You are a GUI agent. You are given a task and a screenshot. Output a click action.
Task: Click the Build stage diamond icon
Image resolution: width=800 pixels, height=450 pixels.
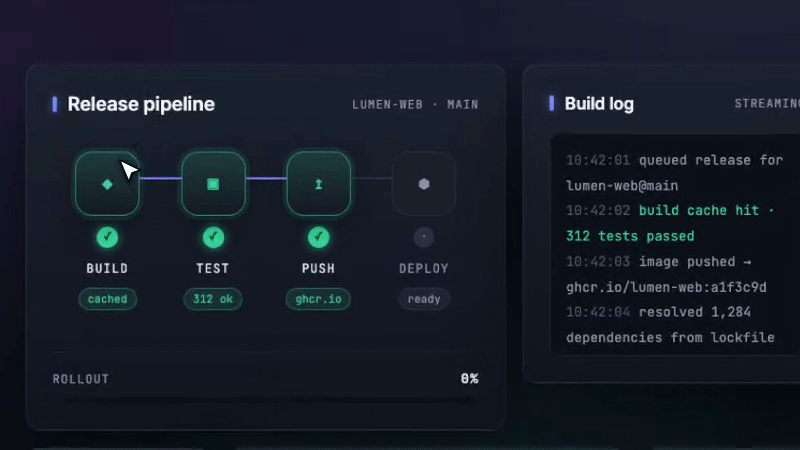(x=107, y=184)
